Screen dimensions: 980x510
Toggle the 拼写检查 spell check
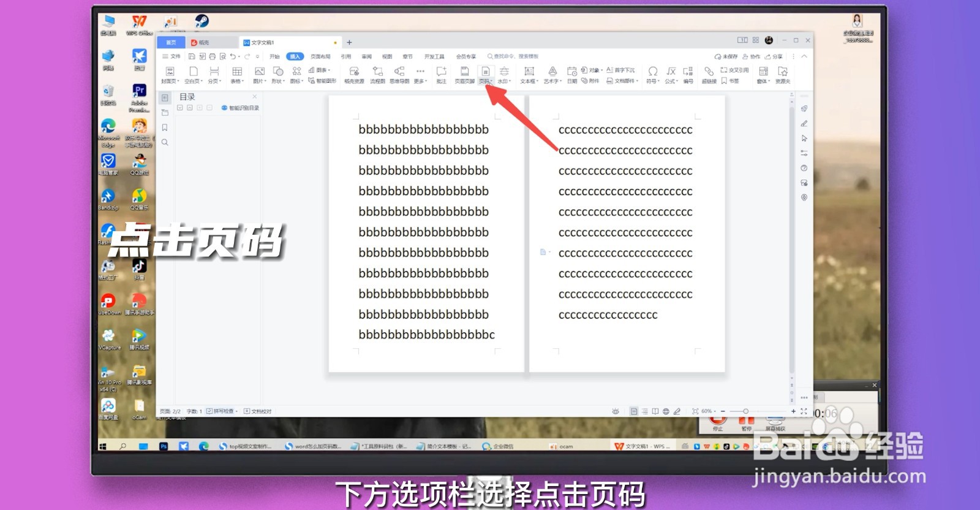click(x=223, y=411)
